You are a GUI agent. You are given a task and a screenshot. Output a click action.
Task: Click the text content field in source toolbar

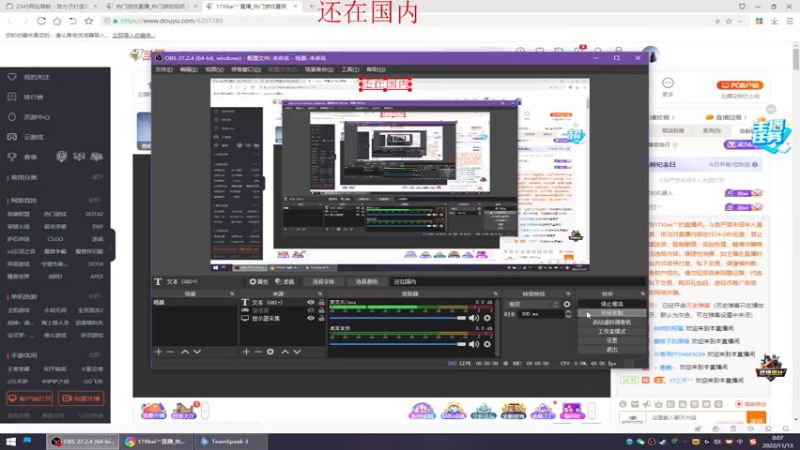[x=517, y=282]
